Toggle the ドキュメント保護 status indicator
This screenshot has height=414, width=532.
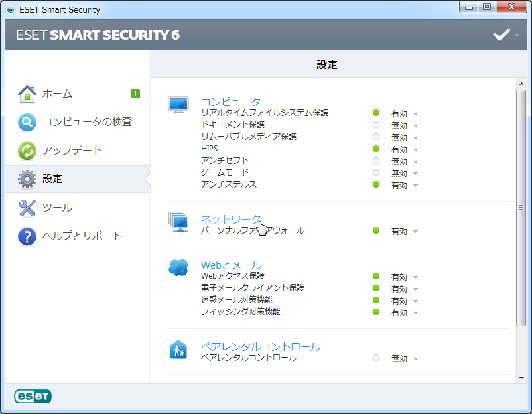click(376, 125)
